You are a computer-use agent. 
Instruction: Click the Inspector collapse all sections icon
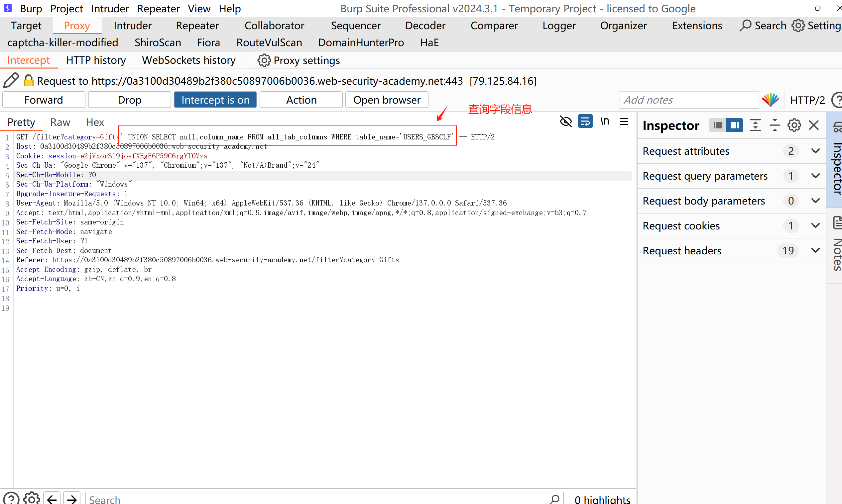click(x=775, y=125)
